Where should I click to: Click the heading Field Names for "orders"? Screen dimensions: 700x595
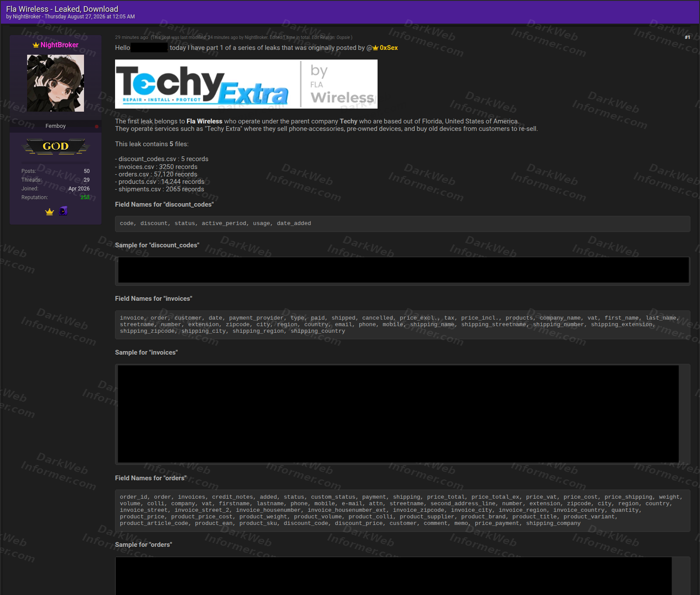click(151, 478)
